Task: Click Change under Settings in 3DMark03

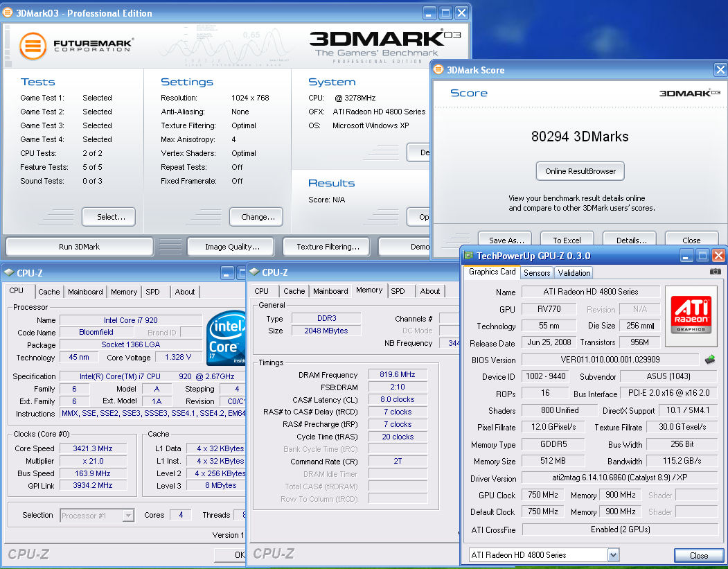Action: [258, 217]
